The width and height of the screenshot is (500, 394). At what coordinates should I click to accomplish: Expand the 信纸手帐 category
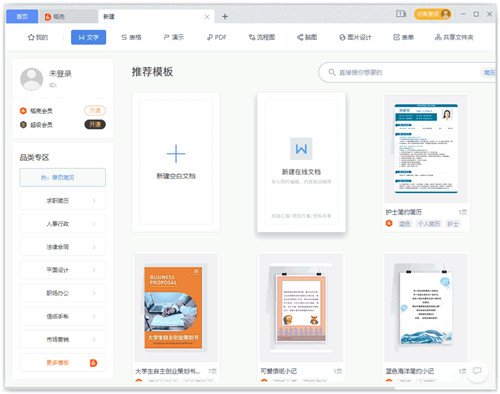(63, 316)
